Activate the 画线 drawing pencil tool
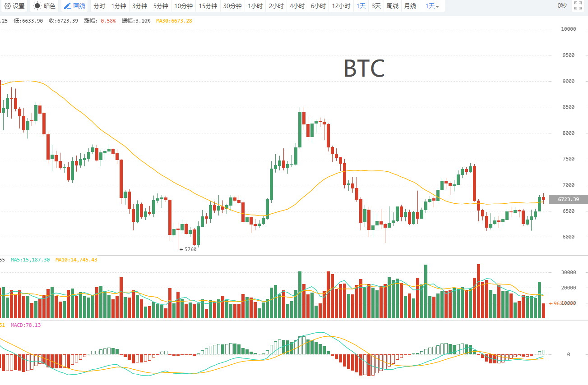The image size is (588, 385). click(x=74, y=6)
